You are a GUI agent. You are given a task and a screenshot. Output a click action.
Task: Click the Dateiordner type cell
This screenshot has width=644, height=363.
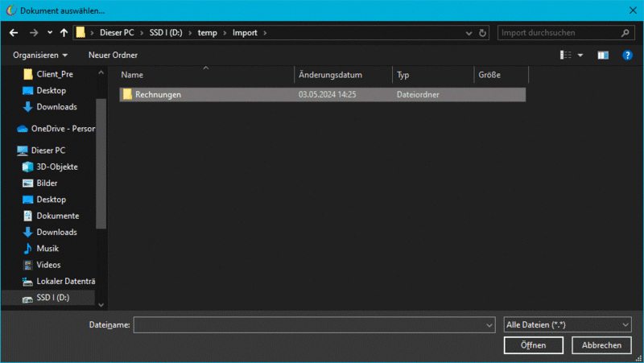(418, 94)
